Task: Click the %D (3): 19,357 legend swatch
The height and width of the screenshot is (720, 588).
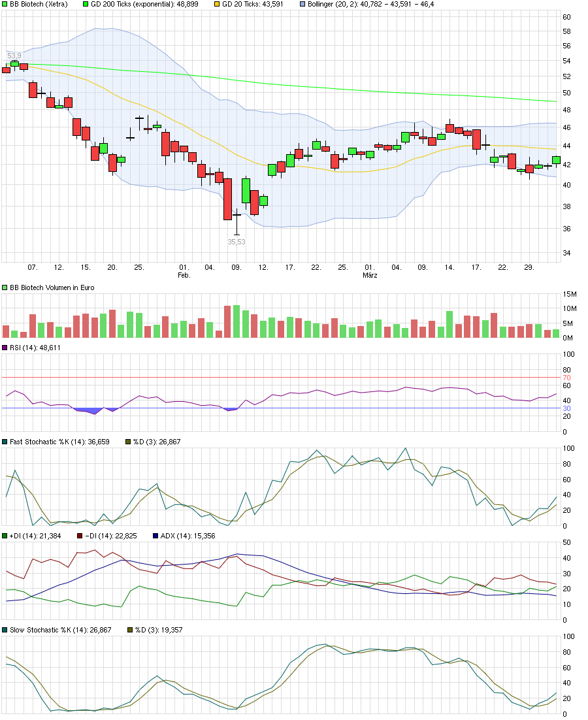Action: point(131,630)
